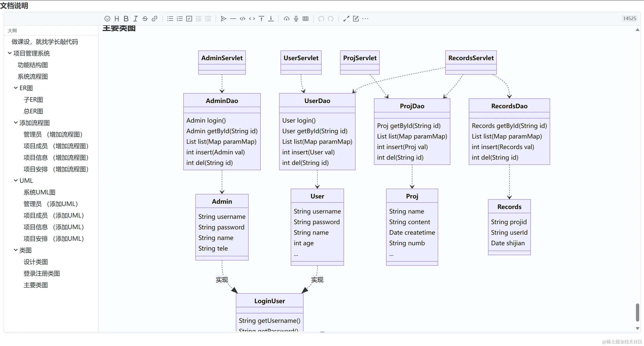
Task: Insert a table
Action: point(306,19)
